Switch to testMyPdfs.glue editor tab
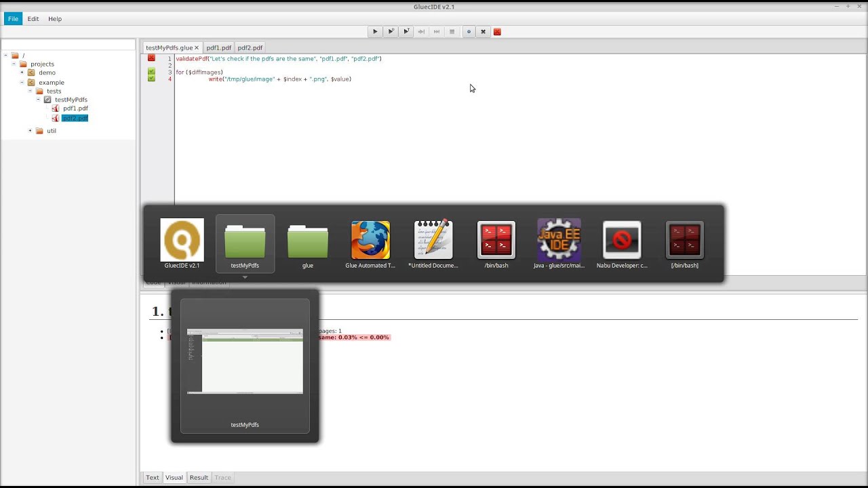The image size is (868, 488). pyautogui.click(x=169, y=48)
